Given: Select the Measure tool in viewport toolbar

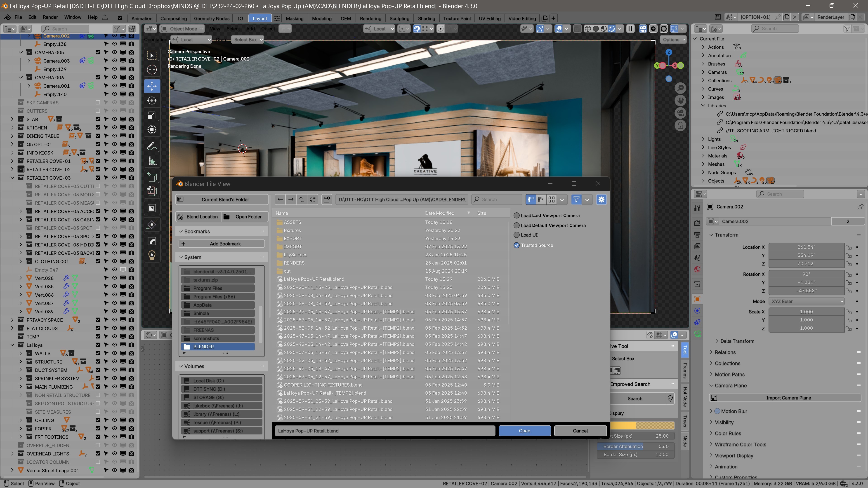Looking at the screenshot, I should (152, 161).
